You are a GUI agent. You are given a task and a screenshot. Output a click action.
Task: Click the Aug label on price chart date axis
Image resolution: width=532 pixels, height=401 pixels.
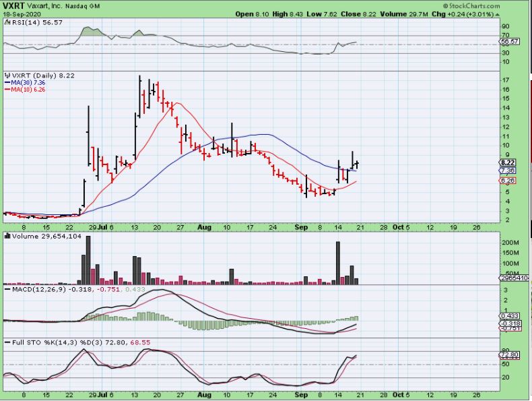[204, 228]
